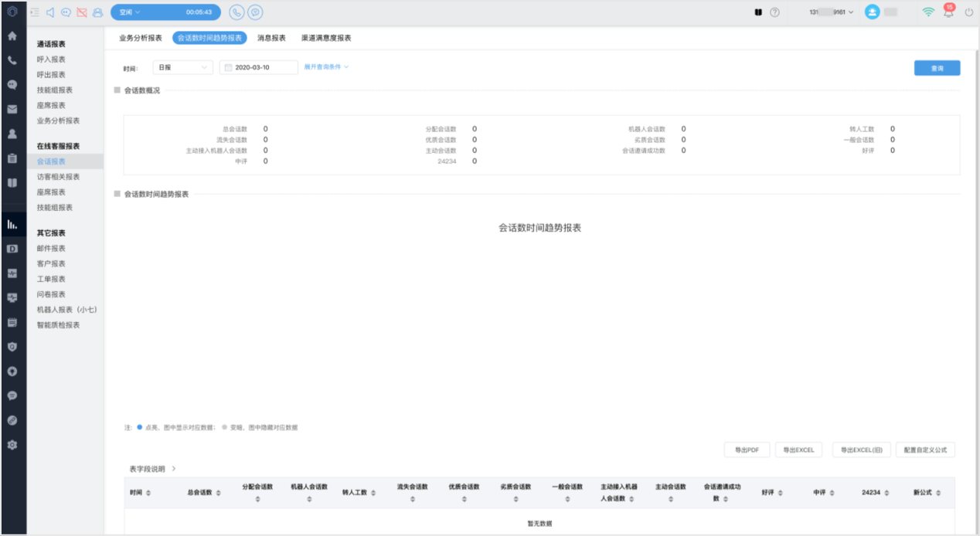
Task: Open the help question mark icon
Action: [774, 12]
